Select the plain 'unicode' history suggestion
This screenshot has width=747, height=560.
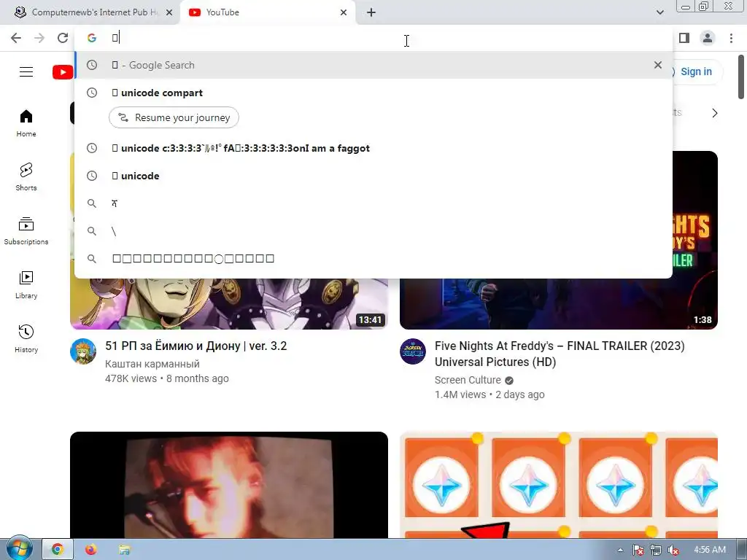pyautogui.click(x=373, y=176)
